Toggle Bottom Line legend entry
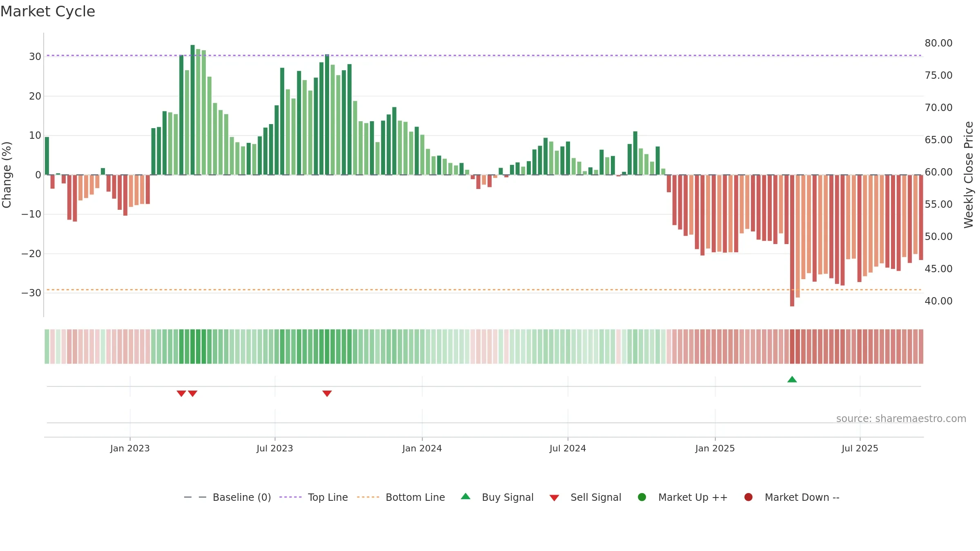Image resolution: width=980 pixels, height=551 pixels. tap(401, 497)
